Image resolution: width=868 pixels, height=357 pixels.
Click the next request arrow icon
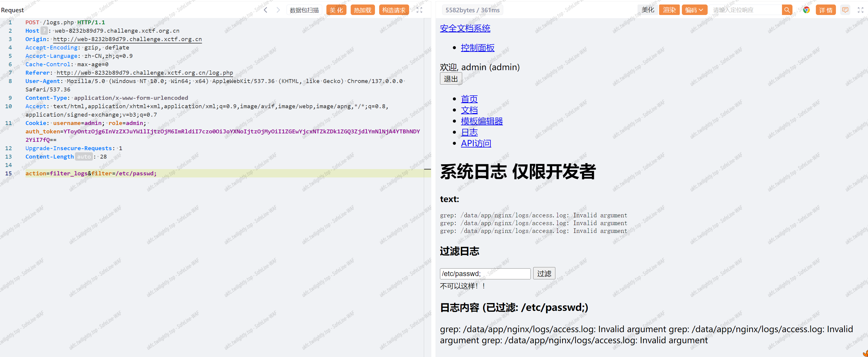[278, 10]
